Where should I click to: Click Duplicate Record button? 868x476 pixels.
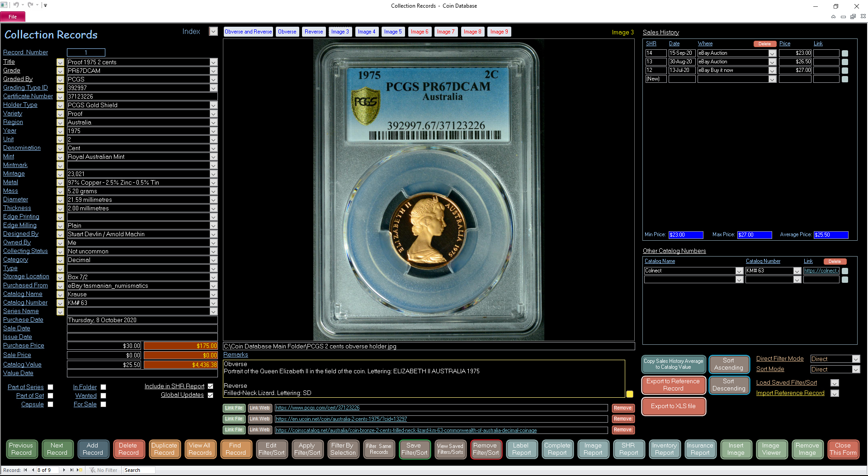[x=164, y=449]
